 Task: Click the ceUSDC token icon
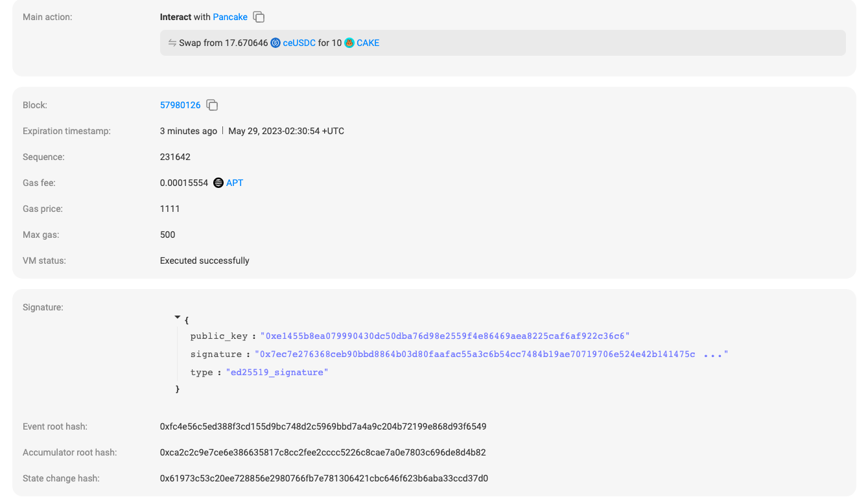pyautogui.click(x=276, y=43)
